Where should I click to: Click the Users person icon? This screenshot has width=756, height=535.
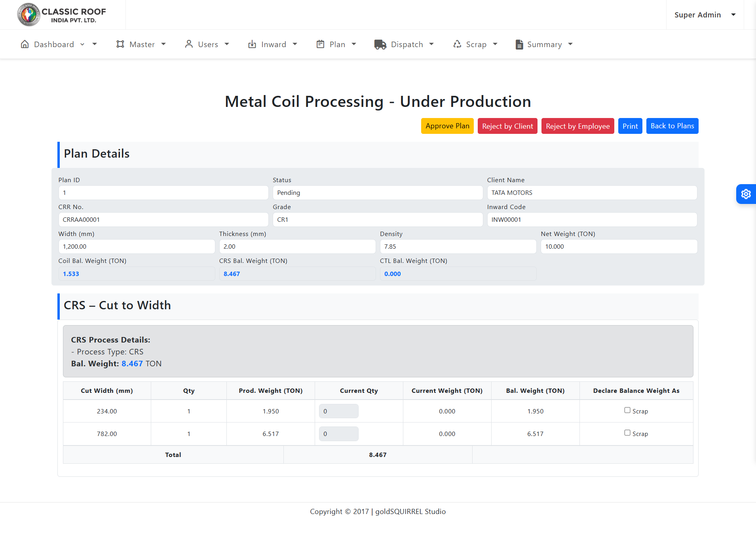(189, 44)
